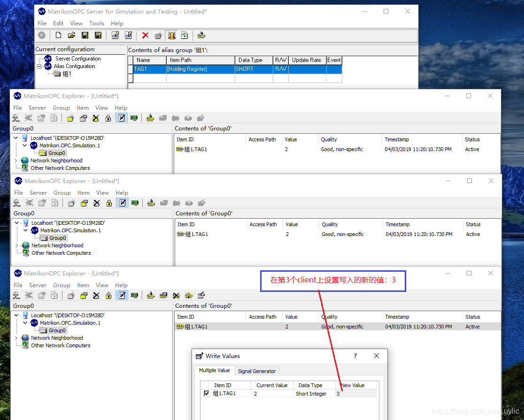524x420 pixels.
Task: Click Add Tags icon in the middle Explorer window
Action: tap(151, 203)
